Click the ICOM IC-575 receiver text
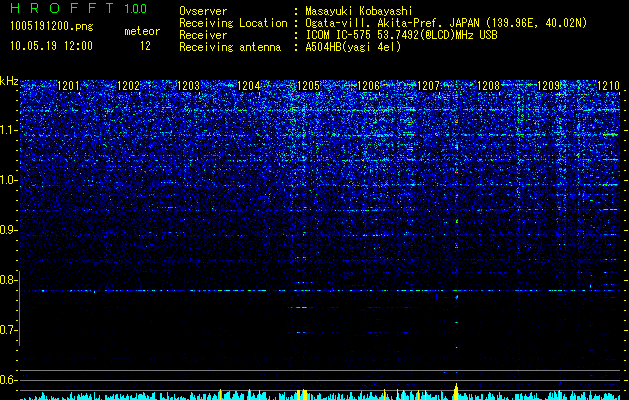 click(x=401, y=35)
